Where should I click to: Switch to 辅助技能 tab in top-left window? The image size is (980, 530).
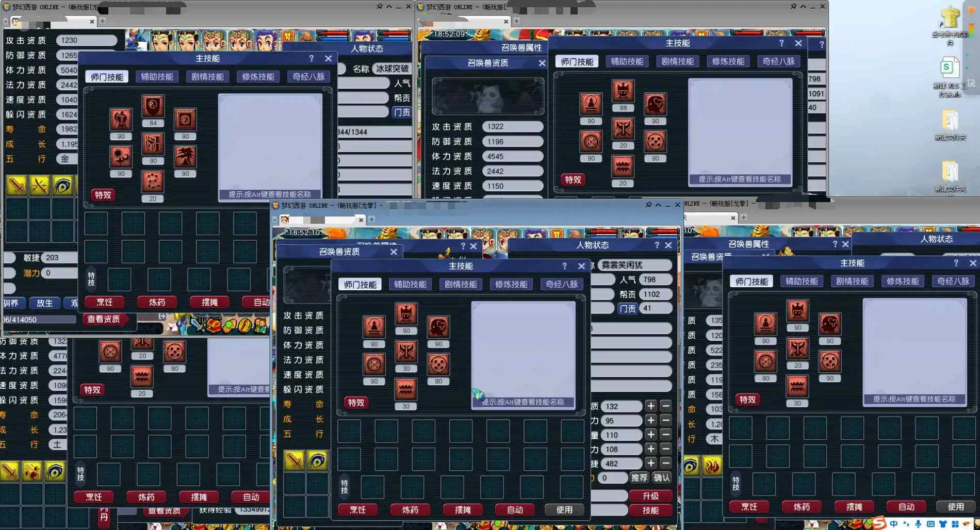coord(157,77)
